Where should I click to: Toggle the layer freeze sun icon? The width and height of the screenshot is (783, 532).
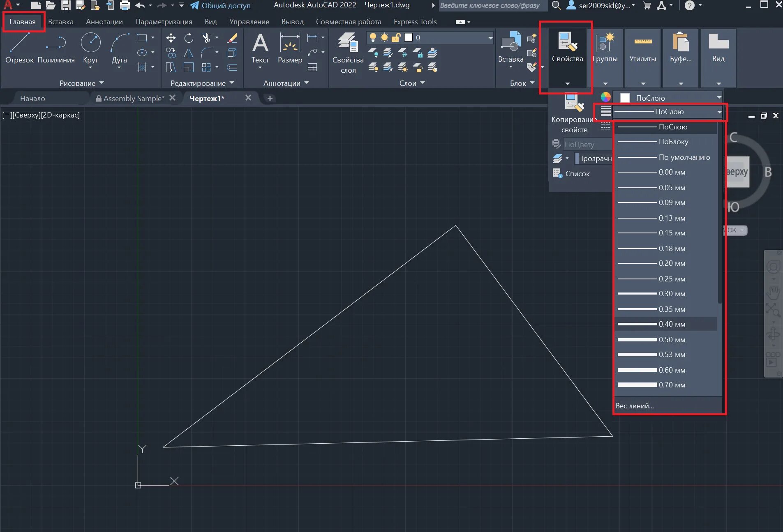pyautogui.click(x=384, y=38)
